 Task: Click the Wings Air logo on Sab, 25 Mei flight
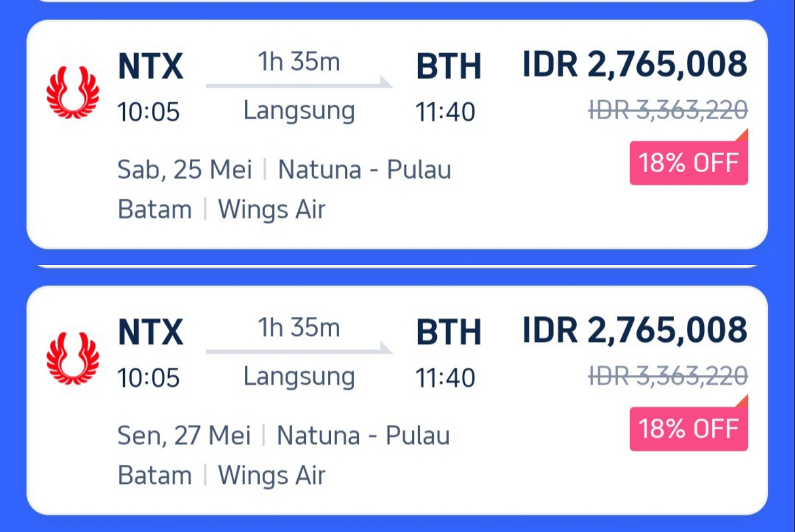click(73, 92)
